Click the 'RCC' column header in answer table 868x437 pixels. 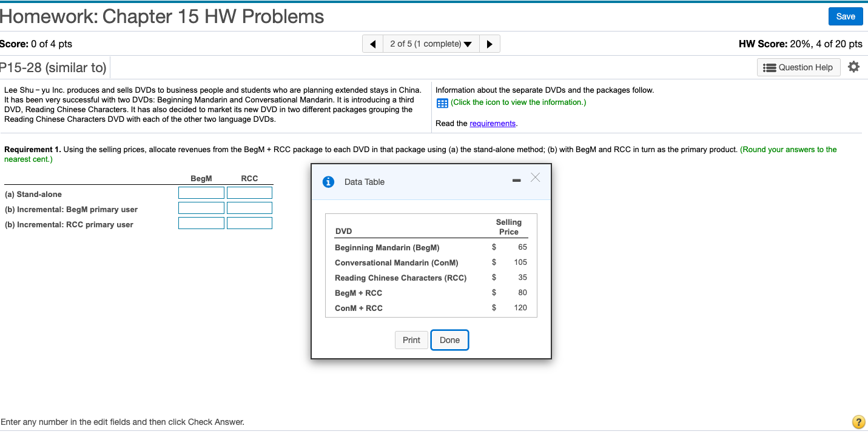pyautogui.click(x=249, y=178)
